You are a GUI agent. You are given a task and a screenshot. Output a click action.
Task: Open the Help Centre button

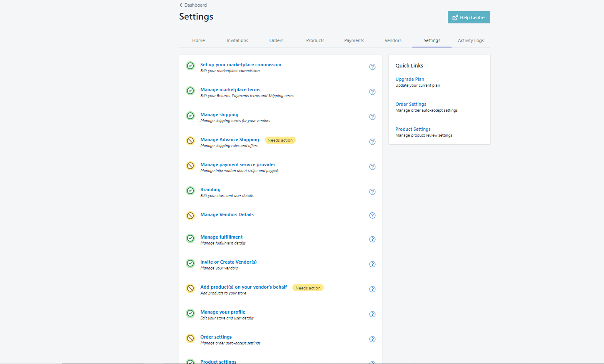click(469, 17)
